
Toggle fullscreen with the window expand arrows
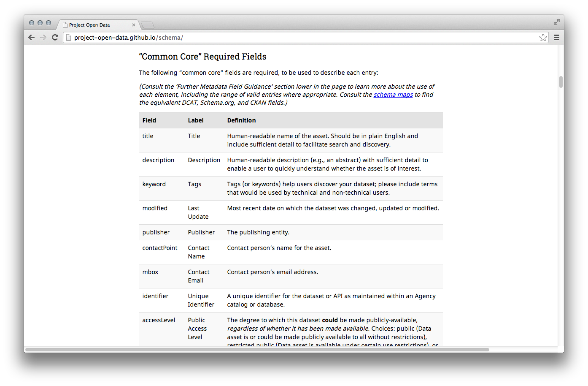(556, 22)
